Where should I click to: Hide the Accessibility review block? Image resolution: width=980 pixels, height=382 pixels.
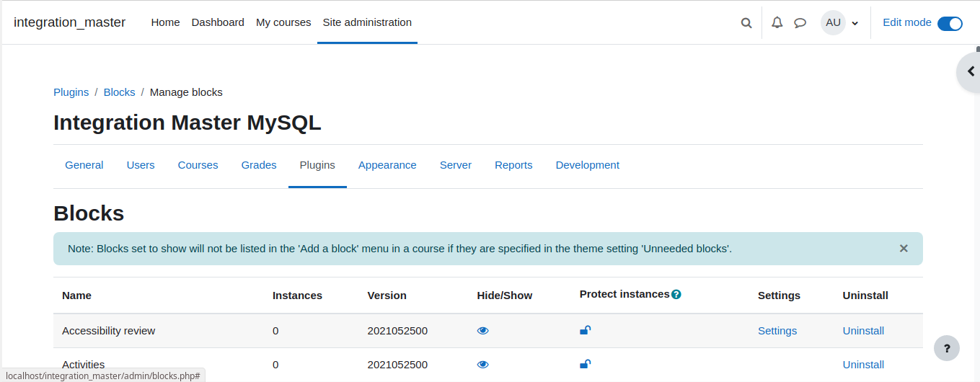tap(483, 331)
